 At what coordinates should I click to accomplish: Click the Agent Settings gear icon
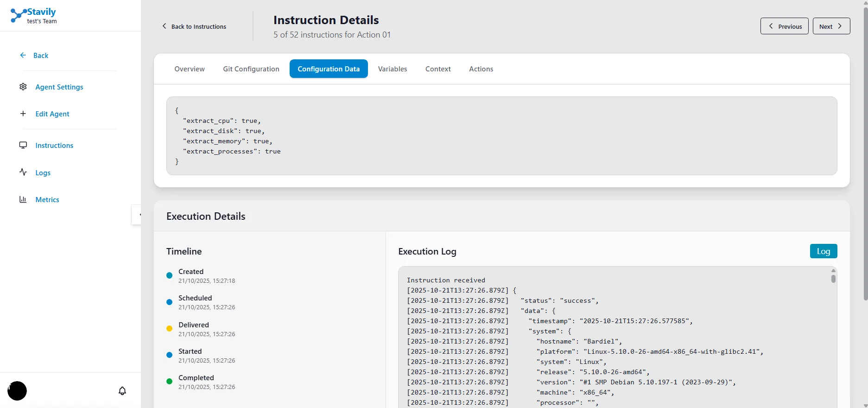coord(23,87)
